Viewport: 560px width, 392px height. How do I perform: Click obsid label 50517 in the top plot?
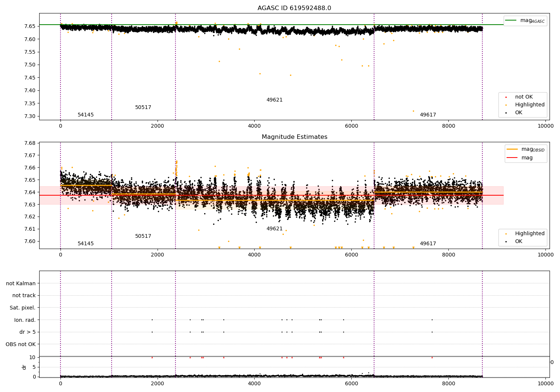tap(143, 108)
